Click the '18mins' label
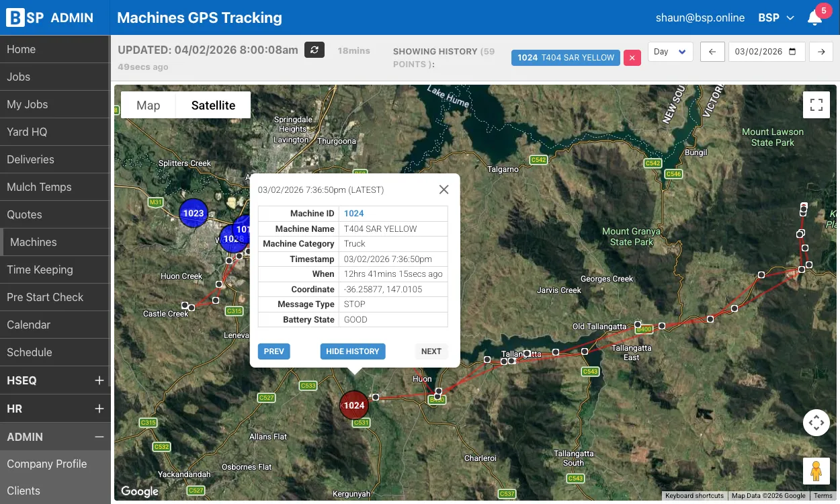This screenshot has width=840, height=504. [353, 51]
